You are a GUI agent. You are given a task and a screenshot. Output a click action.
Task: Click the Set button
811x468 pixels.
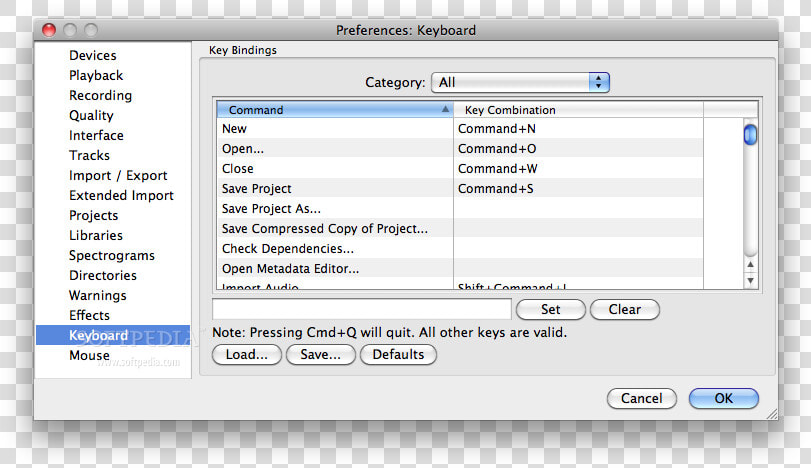551,309
